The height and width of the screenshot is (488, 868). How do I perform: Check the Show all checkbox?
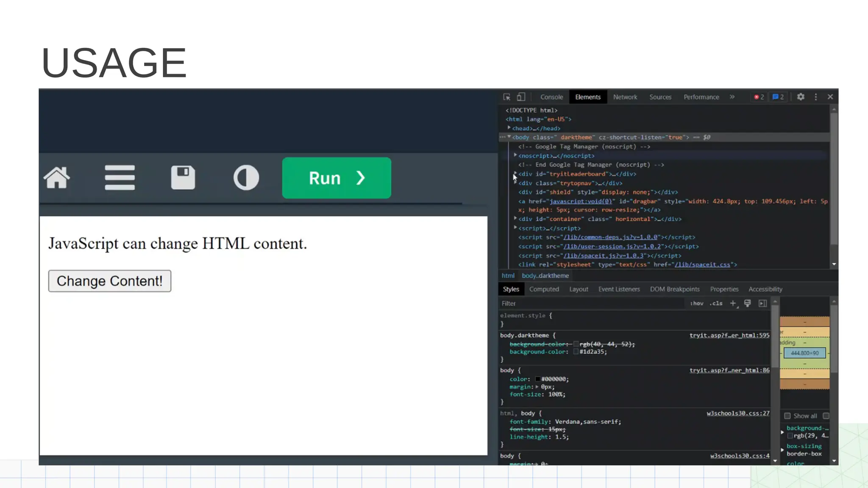tap(787, 416)
